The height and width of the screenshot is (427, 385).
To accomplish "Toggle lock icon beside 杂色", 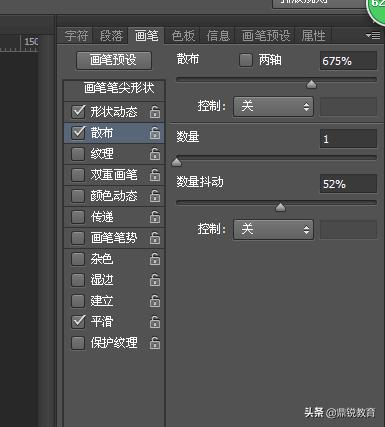I will [155, 259].
